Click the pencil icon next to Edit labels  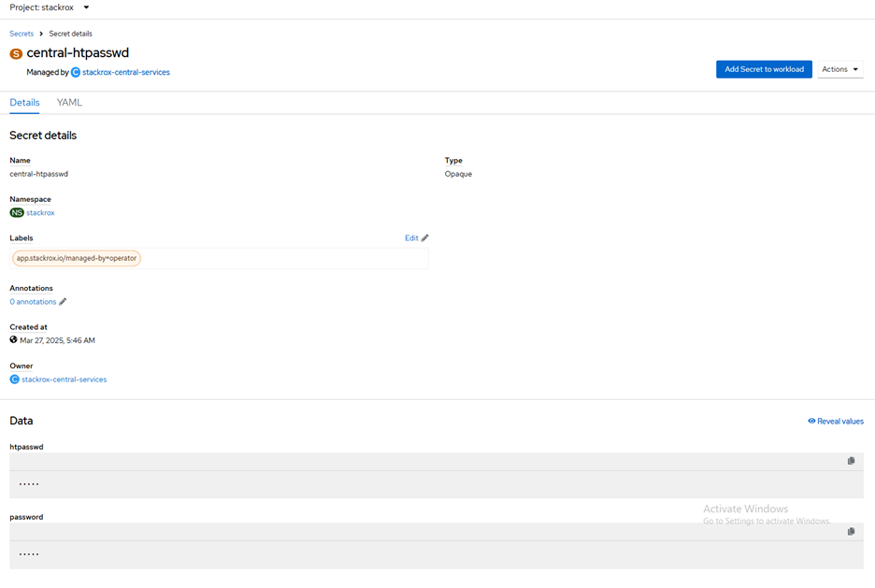(424, 237)
